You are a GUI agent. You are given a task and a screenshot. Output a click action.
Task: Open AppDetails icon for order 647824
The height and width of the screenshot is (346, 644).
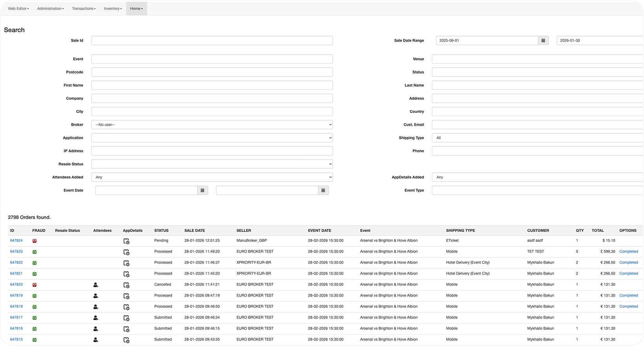(x=126, y=241)
